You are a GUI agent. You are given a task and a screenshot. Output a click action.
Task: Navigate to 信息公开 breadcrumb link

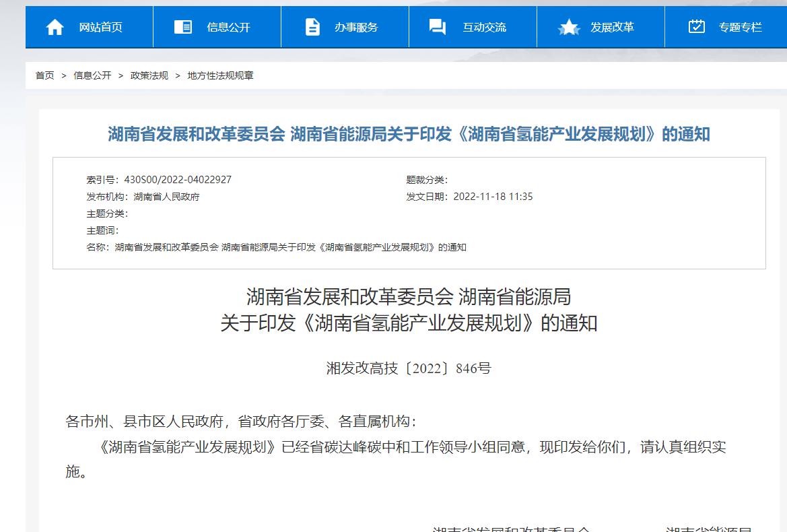tap(92, 75)
